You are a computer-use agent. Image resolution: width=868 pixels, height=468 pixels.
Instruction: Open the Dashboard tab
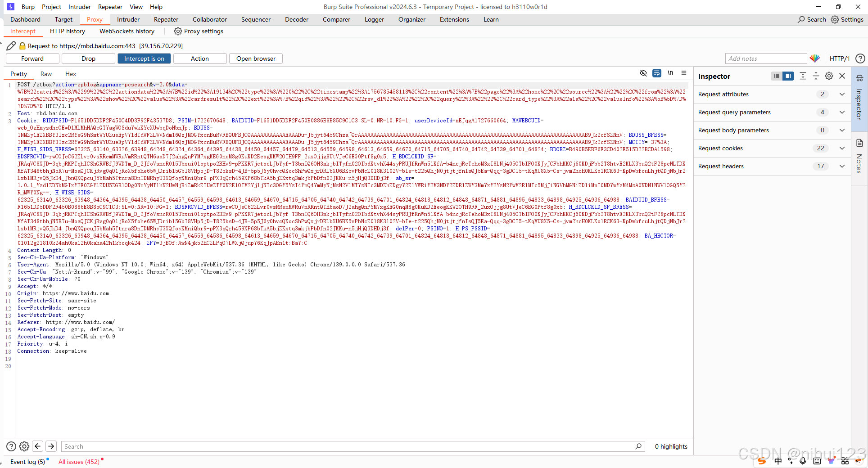pos(26,19)
